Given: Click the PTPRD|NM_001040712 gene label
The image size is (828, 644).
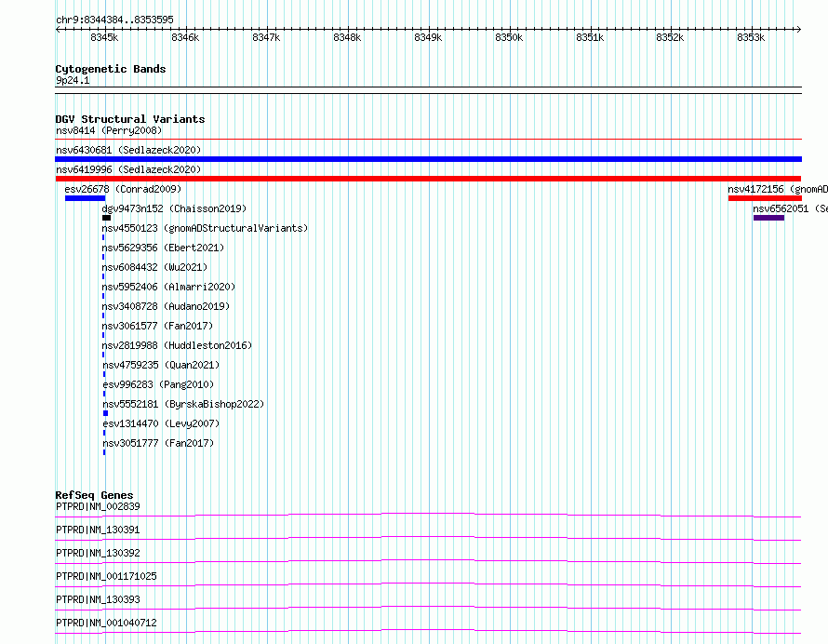Looking at the screenshot, I should [x=106, y=623].
